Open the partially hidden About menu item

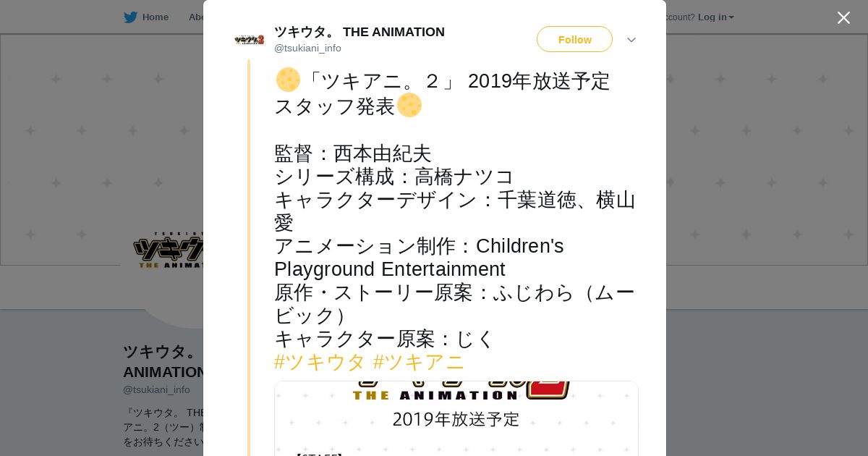(195, 17)
